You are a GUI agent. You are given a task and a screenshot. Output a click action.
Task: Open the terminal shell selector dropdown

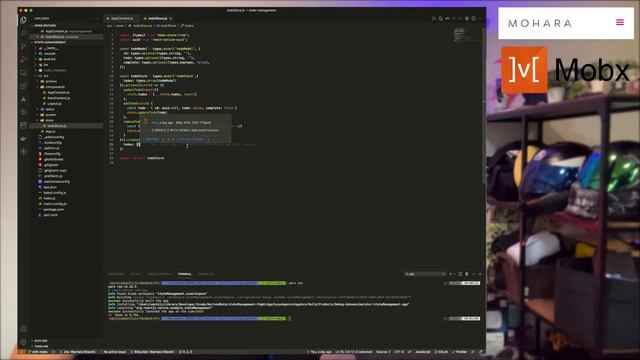pyautogui.click(x=425, y=274)
